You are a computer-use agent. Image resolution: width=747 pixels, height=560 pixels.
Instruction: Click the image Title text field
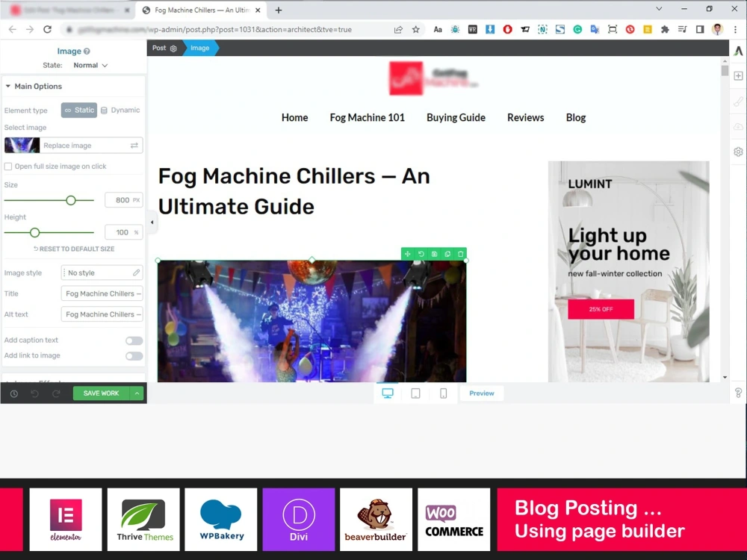pos(102,293)
